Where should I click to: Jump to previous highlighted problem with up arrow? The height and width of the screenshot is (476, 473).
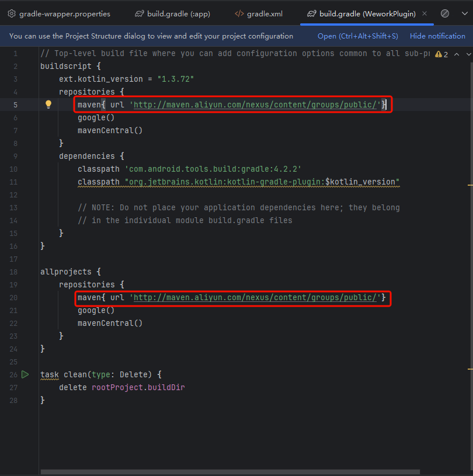coord(456,54)
